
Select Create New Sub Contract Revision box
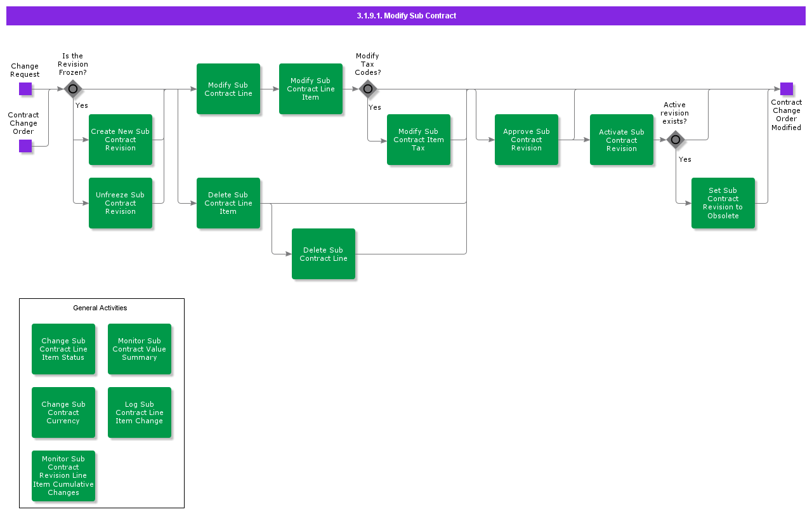coord(121,140)
